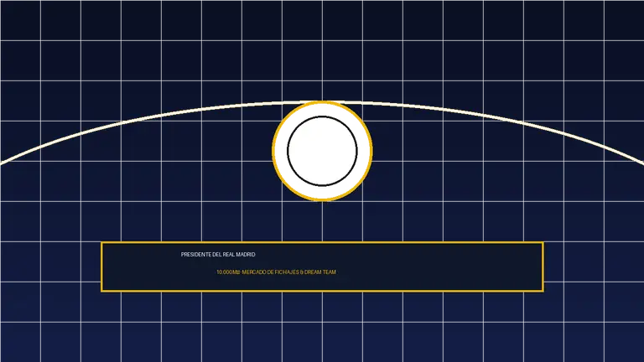Click the words REAL MADRID
This screenshot has height=362, width=644.
pos(239,255)
